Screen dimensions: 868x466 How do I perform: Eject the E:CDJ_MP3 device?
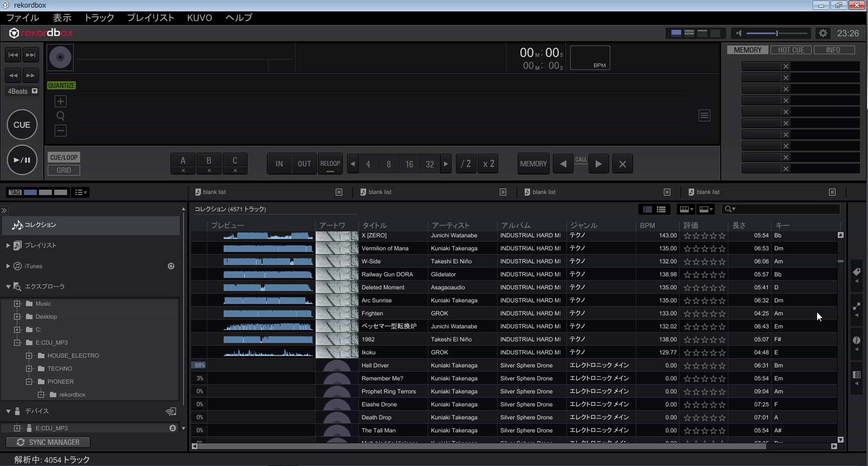coord(173,428)
